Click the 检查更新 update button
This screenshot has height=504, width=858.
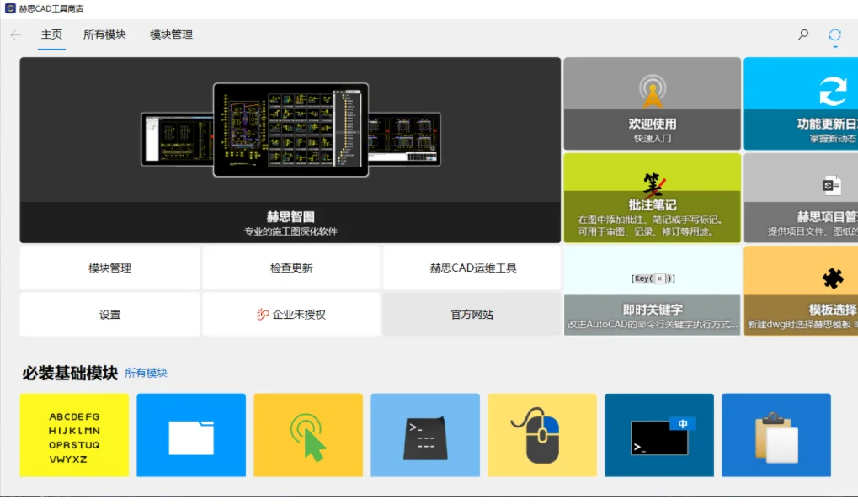tap(290, 267)
